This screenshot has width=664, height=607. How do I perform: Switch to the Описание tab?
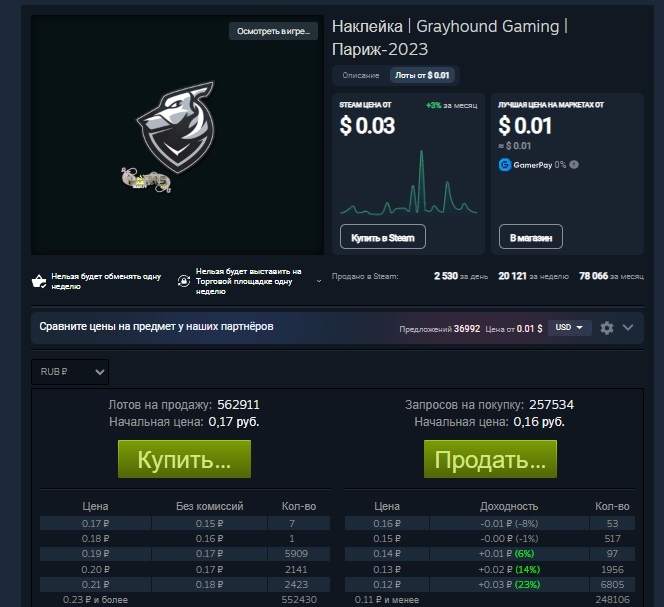point(360,75)
